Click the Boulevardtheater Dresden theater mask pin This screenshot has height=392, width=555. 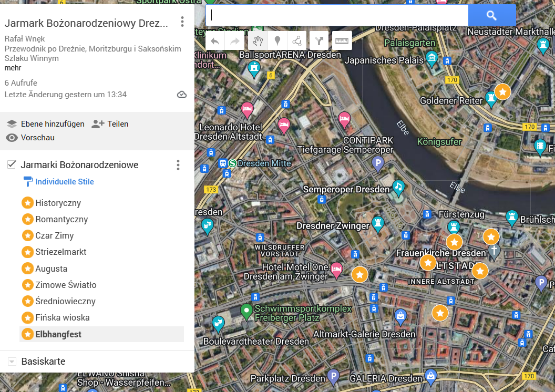[x=218, y=324]
